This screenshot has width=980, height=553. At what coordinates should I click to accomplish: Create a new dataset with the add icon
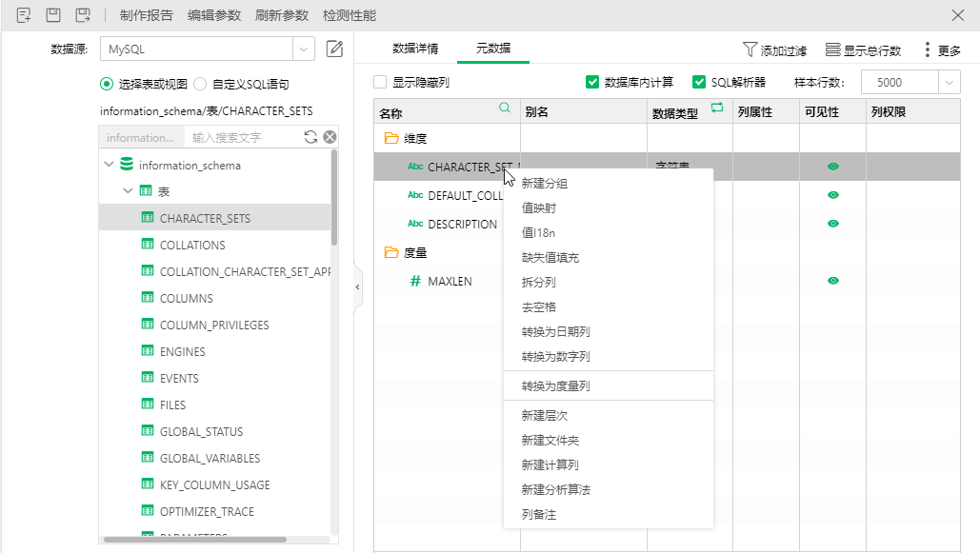[x=23, y=15]
